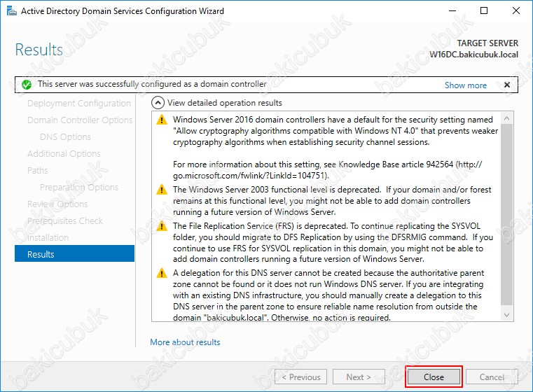
Task: Click the text 'W16DC.bakicubuk.local'
Action: [474, 55]
